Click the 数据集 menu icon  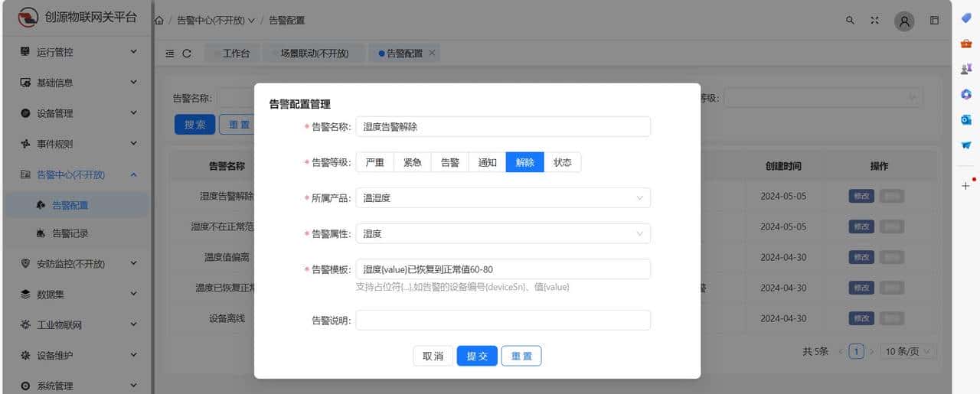click(25, 294)
